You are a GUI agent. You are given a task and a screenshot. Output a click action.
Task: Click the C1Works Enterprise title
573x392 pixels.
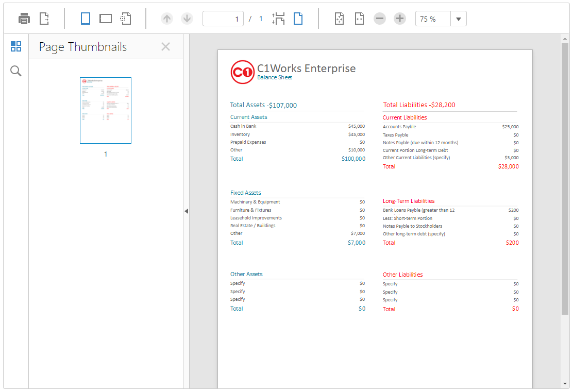[x=306, y=69]
